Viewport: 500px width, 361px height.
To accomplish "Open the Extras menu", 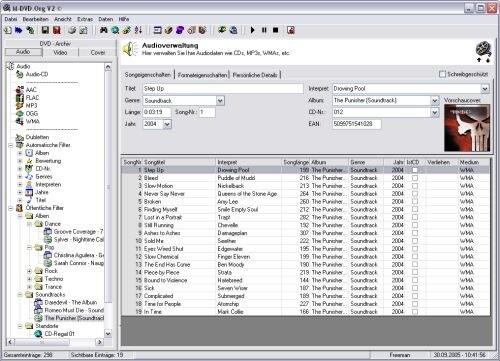I will (x=85, y=19).
